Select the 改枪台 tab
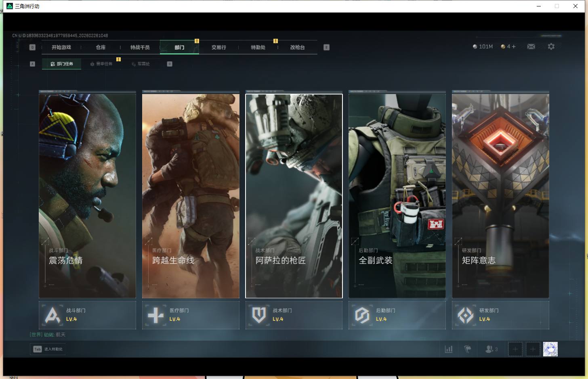Screen dimensions: 588x379 (x=297, y=47)
